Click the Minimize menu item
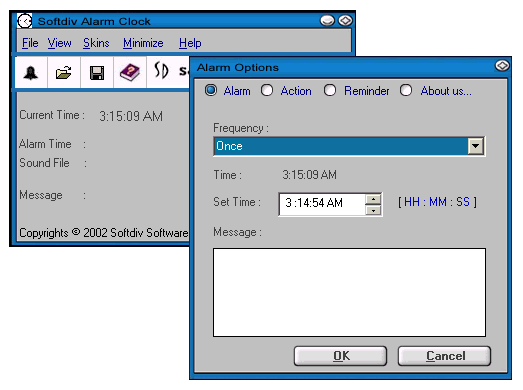Image resolution: width=523 pixels, height=390 pixels. 143,43
